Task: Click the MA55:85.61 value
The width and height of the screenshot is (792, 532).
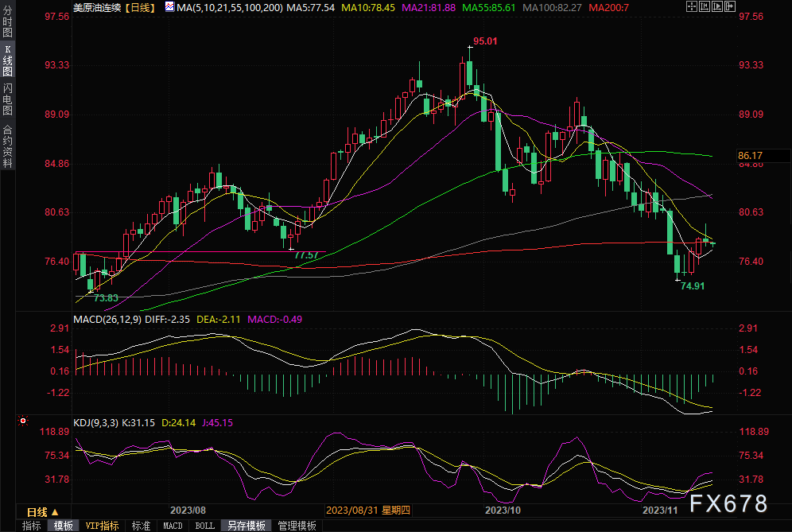Action: (489, 8)
